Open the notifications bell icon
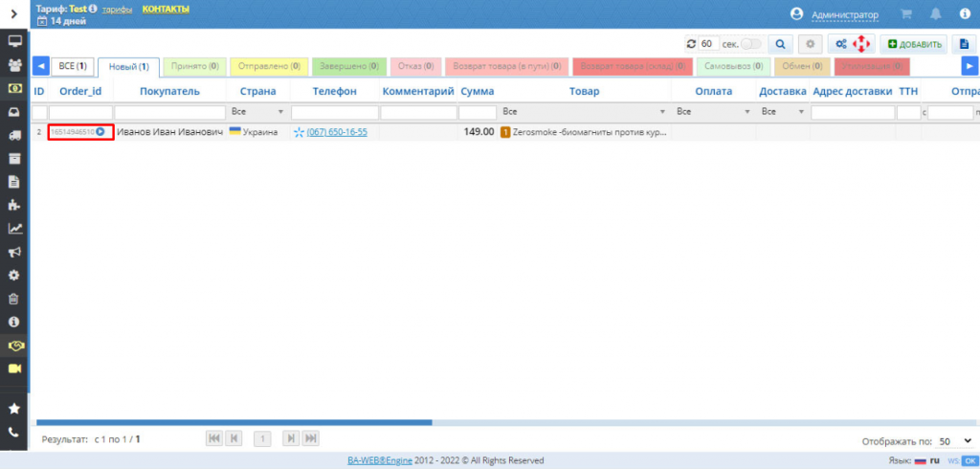Screen dimensions: 980x469 click(936, 13)
